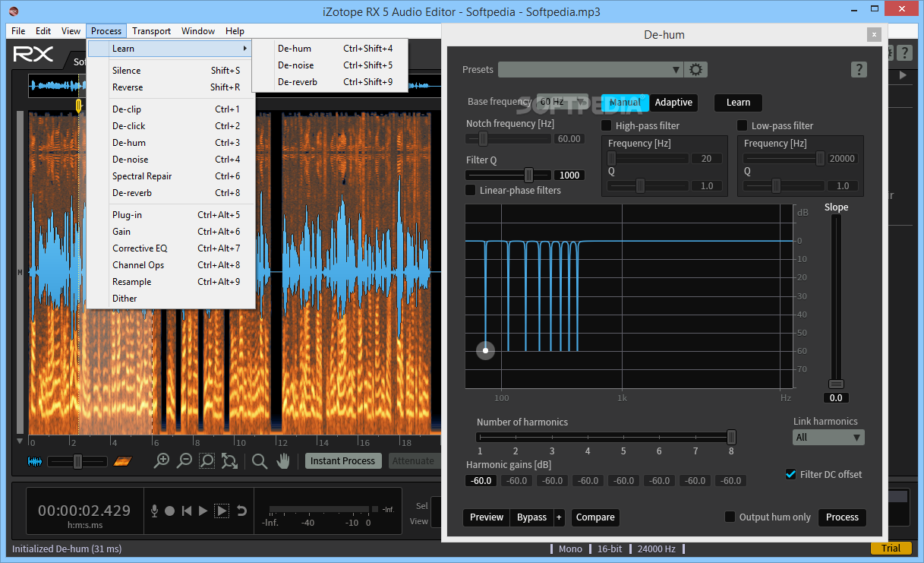Choose De-reverb Ctrl+Shift+9 in submenu
This screenshot has height=563, width=924.
tap(331, 82)
